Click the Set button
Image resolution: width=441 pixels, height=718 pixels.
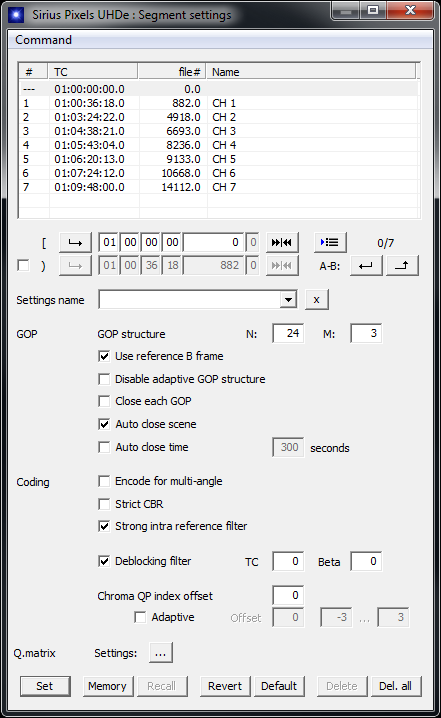[x=45, y=686]
